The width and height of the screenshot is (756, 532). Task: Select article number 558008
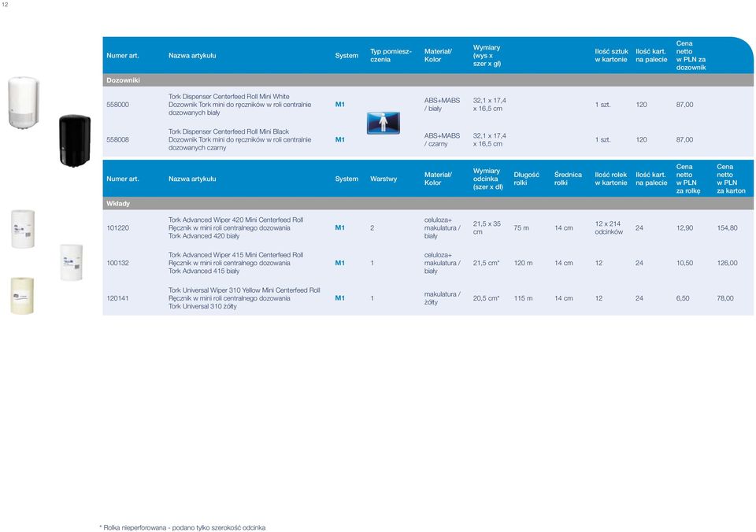tap(117, 140)
